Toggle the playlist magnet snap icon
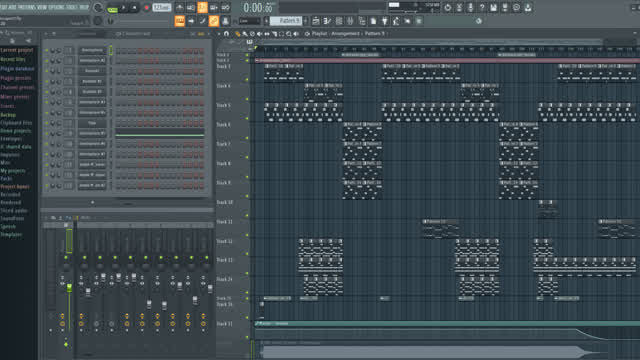Screen dimensions: 640x360 tap(227, 34)
